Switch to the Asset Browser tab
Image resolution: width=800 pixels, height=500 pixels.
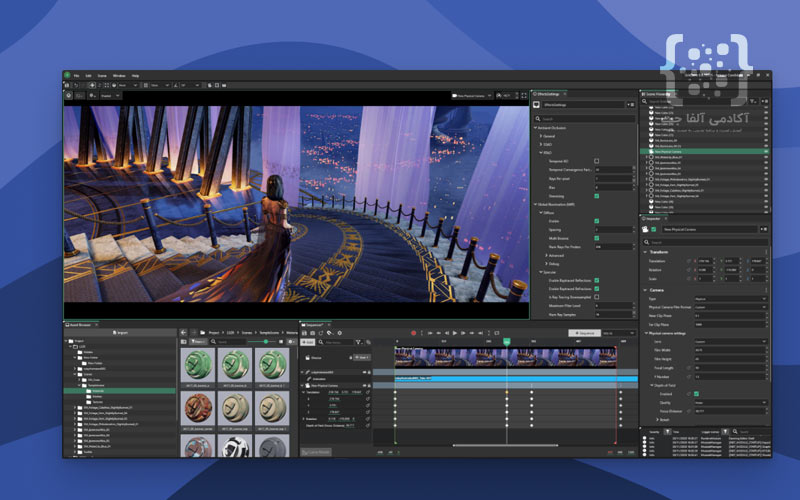[x=80, y=325]
